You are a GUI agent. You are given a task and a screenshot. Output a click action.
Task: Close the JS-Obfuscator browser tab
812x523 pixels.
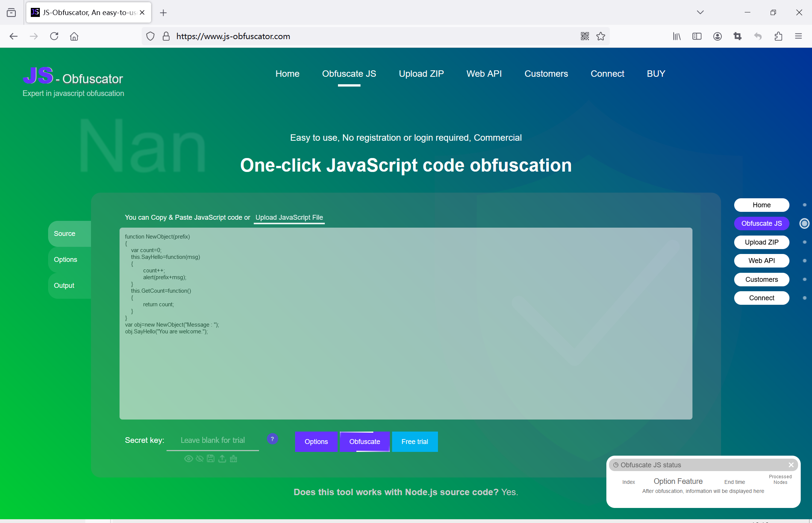tap(142, 12)
